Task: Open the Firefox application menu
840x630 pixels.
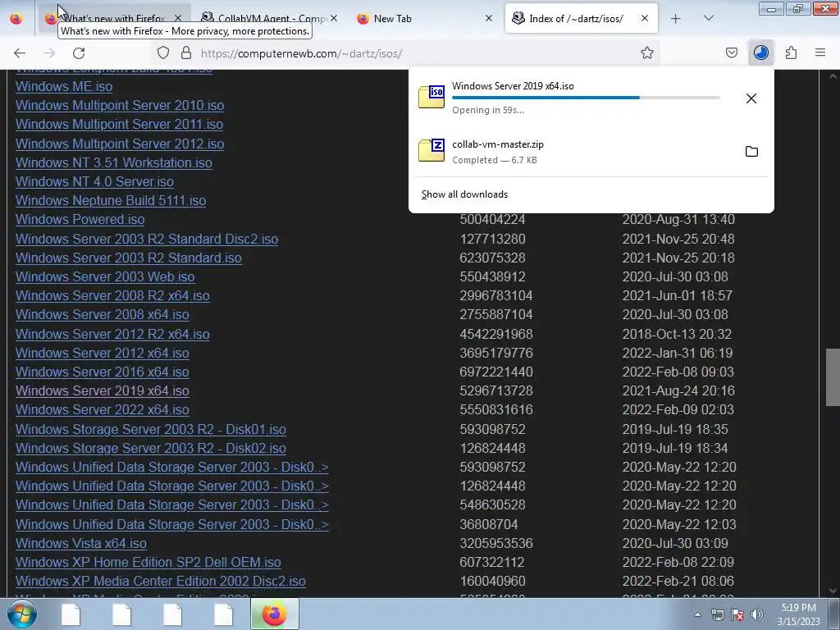Action: (x=820, y=53)
